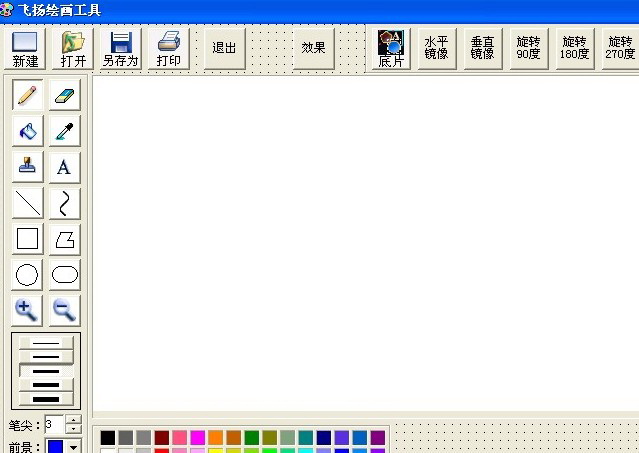
Task: Select the Eraser tool
Action: point(65,95)
